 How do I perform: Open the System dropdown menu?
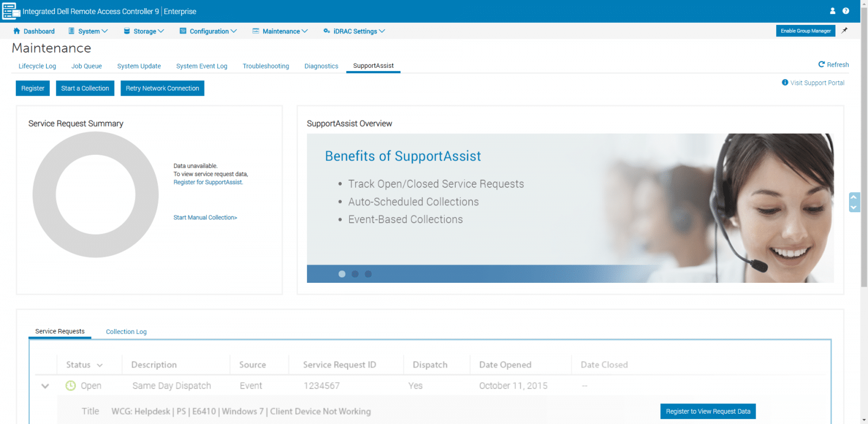coord(88,31)
